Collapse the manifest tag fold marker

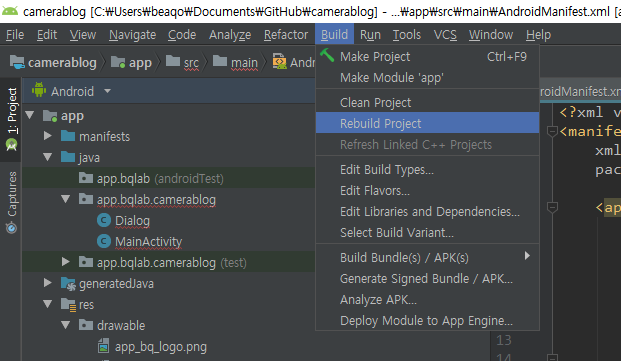point(552,131)
